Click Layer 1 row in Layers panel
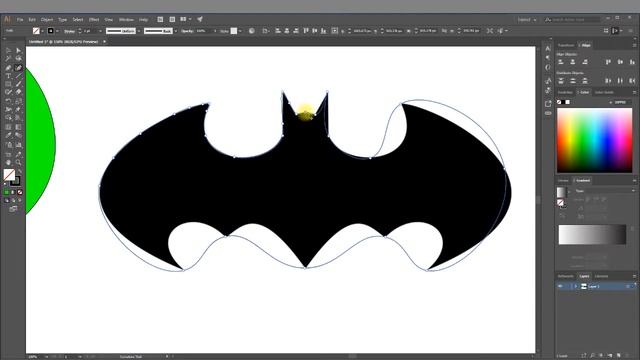Screen dimensions: 640x360 (x=597, y=287)
